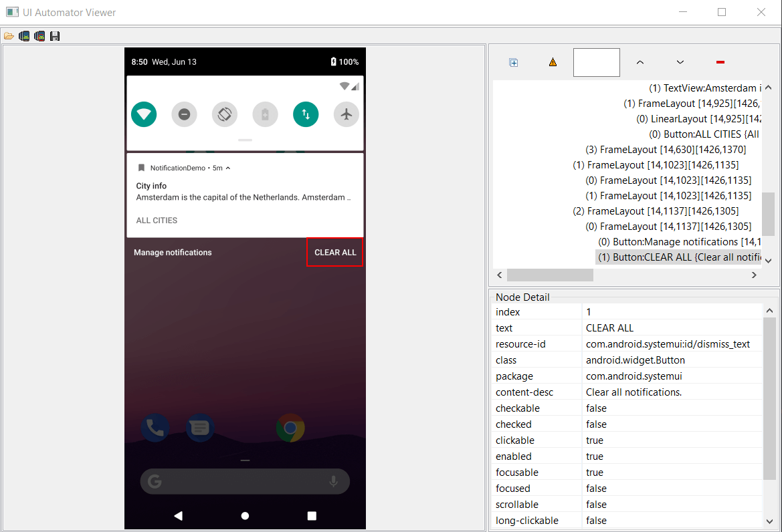Click the Google search bar on the phone
The width and height of the screenshot is (782, 532).
(x=245, y=481)
